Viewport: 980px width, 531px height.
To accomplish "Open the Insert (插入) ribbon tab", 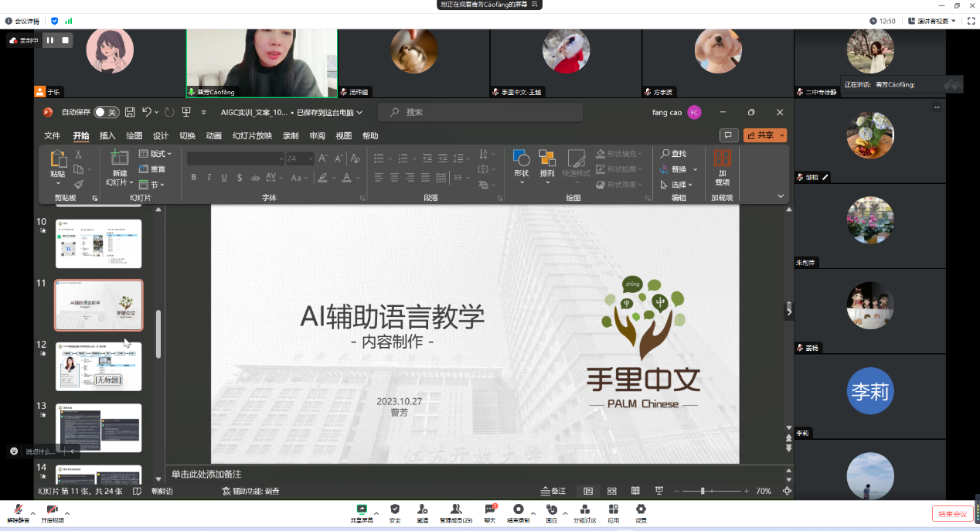I will pyautogui.click(x=107, y=136).
